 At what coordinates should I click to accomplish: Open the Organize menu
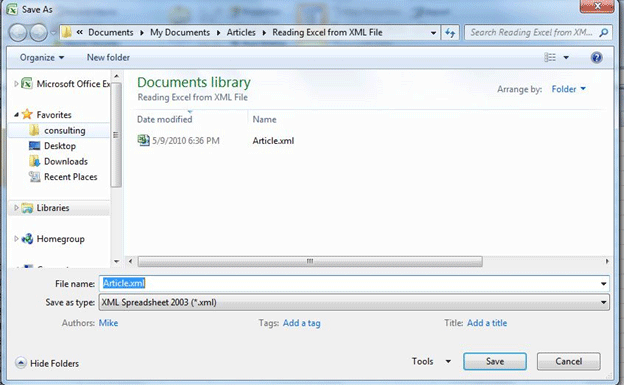[42, 58]
